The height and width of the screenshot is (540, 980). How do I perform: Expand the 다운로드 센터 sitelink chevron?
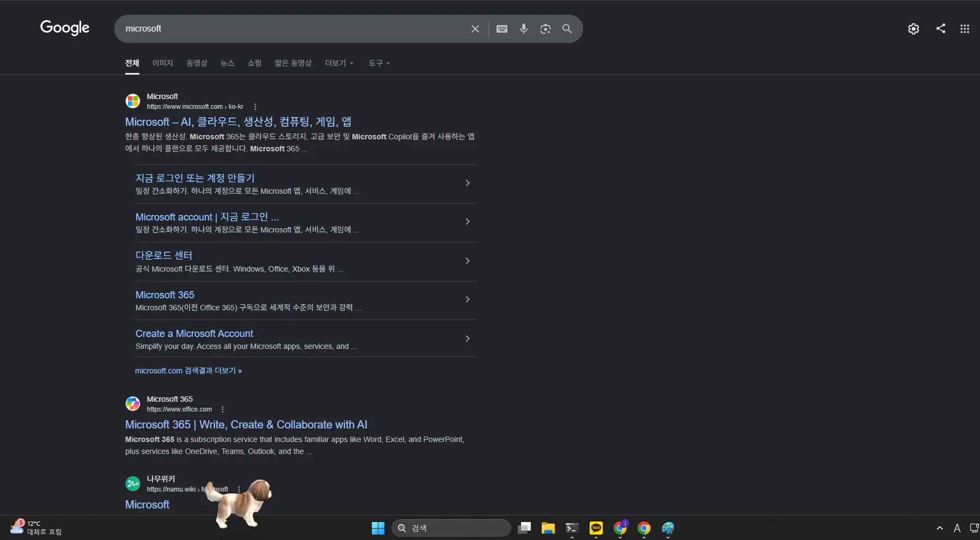coord(468,261)
